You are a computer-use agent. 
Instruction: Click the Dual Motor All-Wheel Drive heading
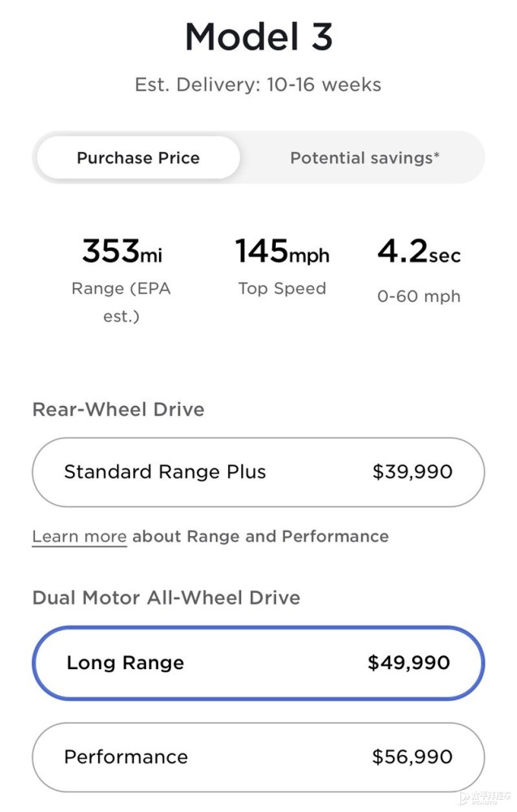166,598
